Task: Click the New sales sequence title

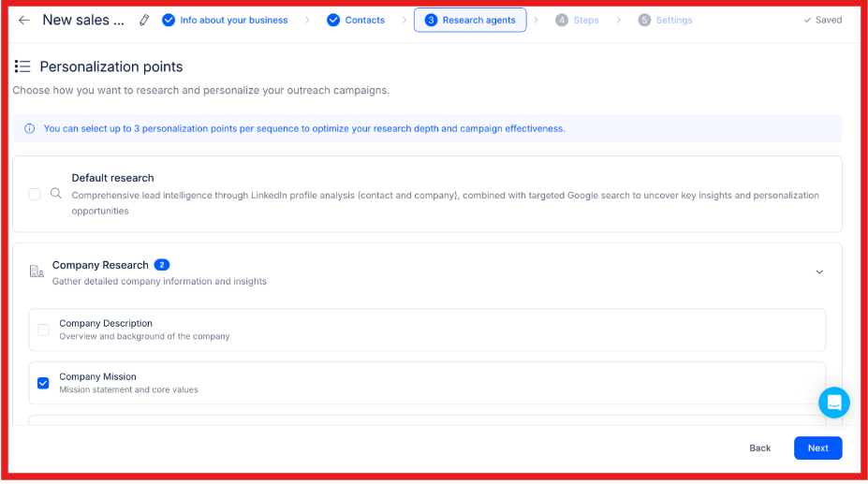Action: (x=83, y=20)
